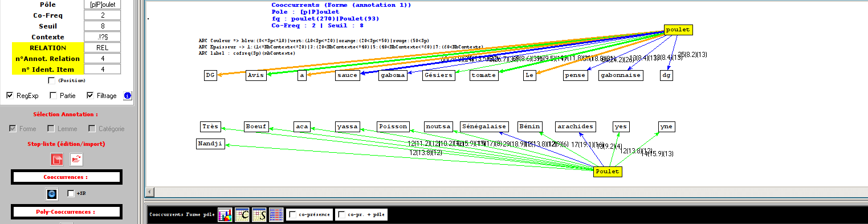Click the Co-Freq value field

click(102, 15)
